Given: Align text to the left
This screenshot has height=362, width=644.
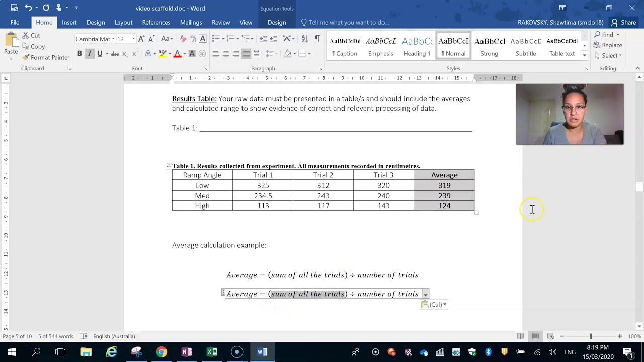Looking at the screenshot, I should tap(216, 54).
